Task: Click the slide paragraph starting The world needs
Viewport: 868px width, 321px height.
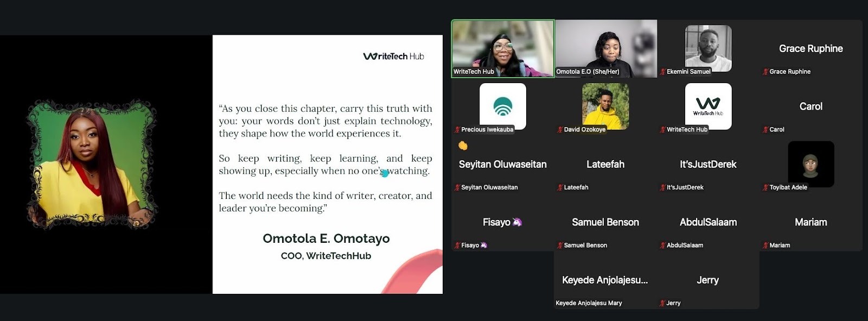Action: pyautogui.click(x=325, y=202)
